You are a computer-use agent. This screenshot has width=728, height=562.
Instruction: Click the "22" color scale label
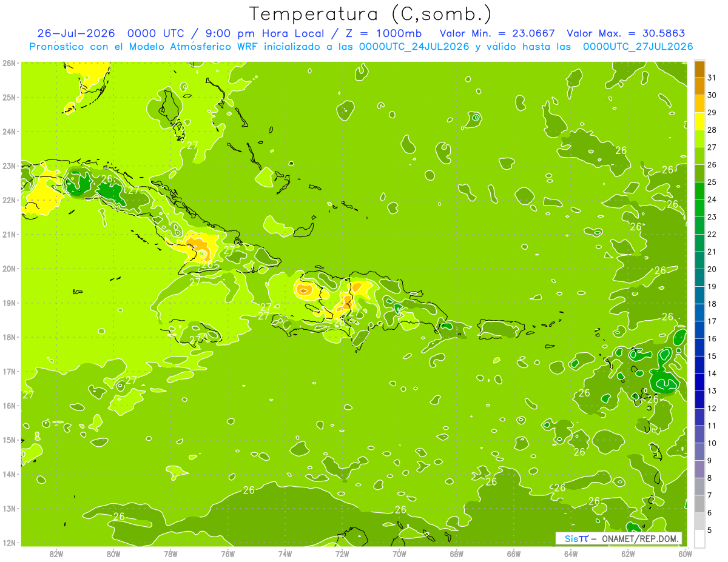pos(712,234)
